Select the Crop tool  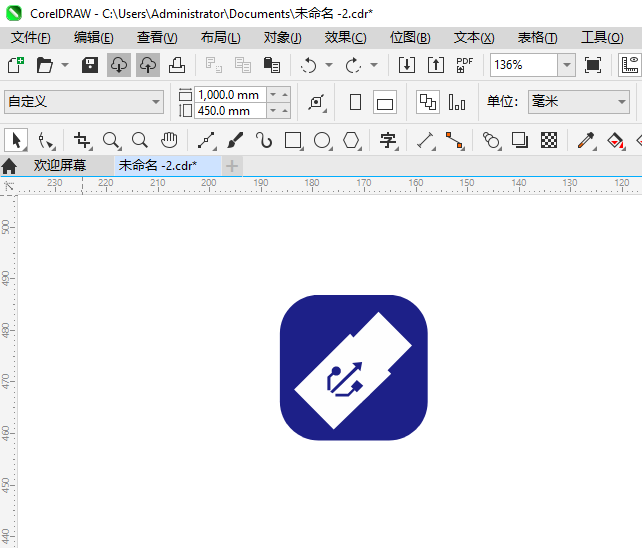[x=82, y=140]
